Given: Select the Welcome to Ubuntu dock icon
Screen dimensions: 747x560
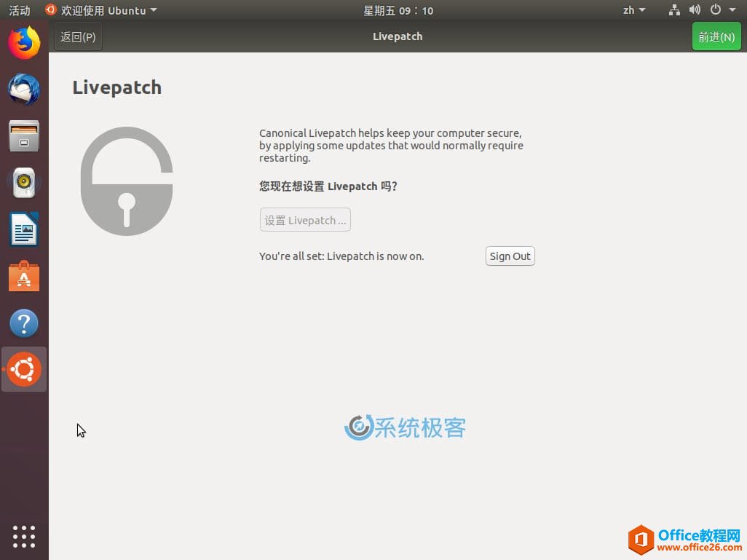Looking at the screenshot, I should click(x=24, y=369).
